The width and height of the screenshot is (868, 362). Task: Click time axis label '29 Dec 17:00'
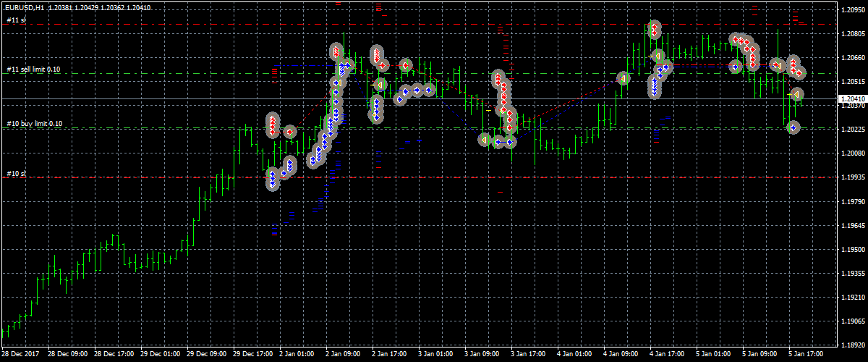[255, 355]
